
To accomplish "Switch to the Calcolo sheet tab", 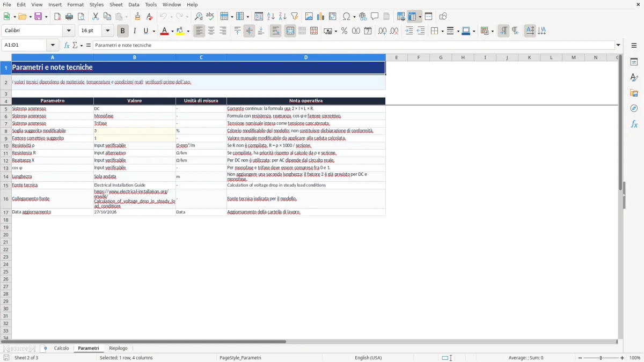I will (x=62, y=348).
